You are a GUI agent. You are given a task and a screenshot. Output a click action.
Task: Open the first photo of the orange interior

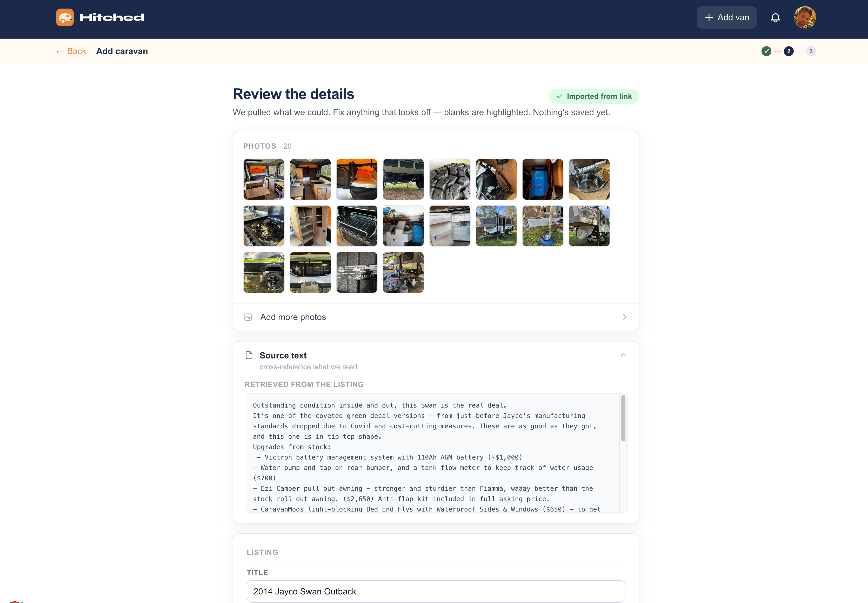click(264, 179)
